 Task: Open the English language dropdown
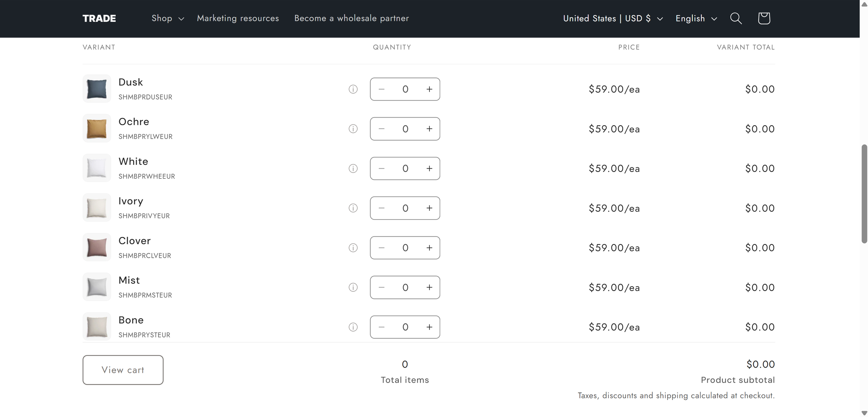(696, 18)
